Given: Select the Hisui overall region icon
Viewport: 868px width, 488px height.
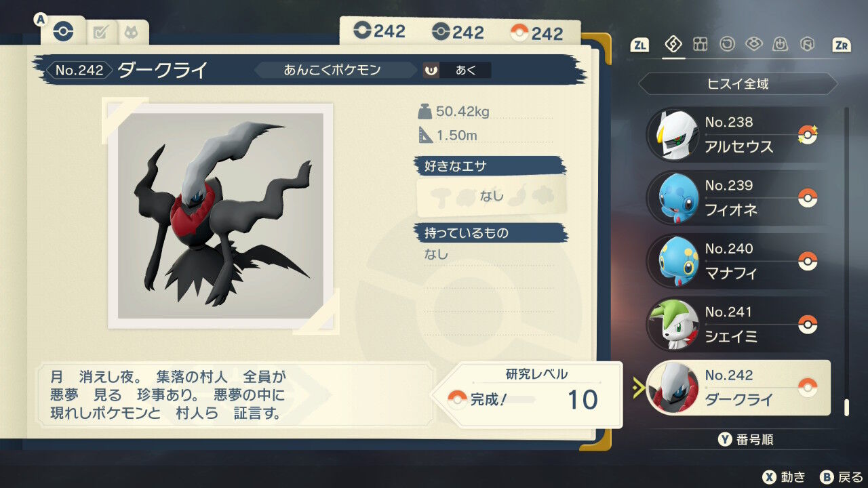Looking at the screenshot, I should (x=673, y=45).
